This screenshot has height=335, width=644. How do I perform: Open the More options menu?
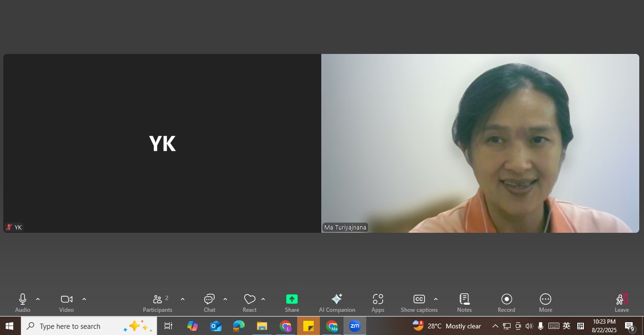tap(545, 303)
